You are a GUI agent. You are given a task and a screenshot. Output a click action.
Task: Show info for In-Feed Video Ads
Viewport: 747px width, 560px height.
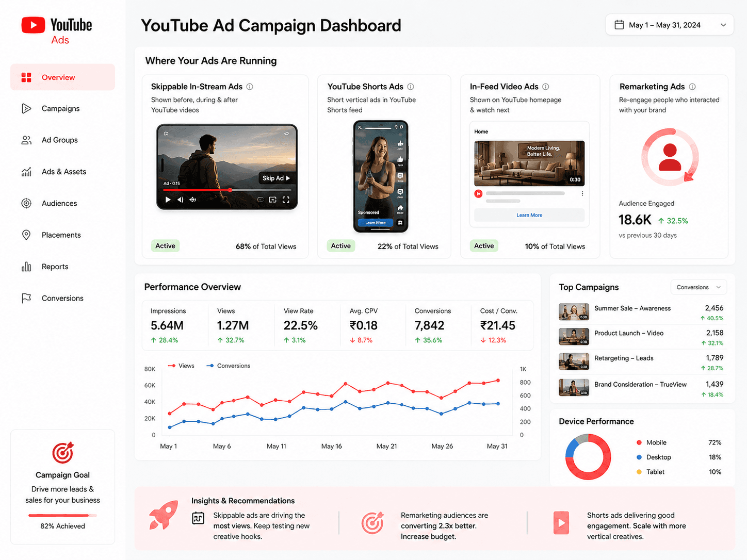(x=546, y=87)
